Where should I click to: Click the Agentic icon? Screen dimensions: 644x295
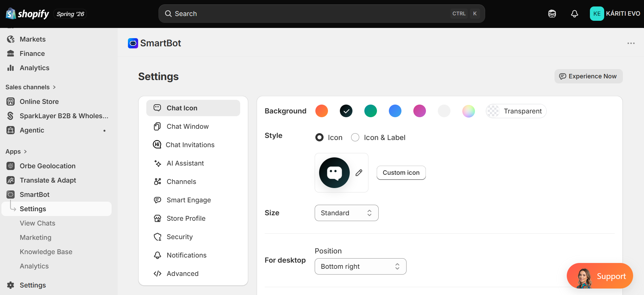[11, 130]
